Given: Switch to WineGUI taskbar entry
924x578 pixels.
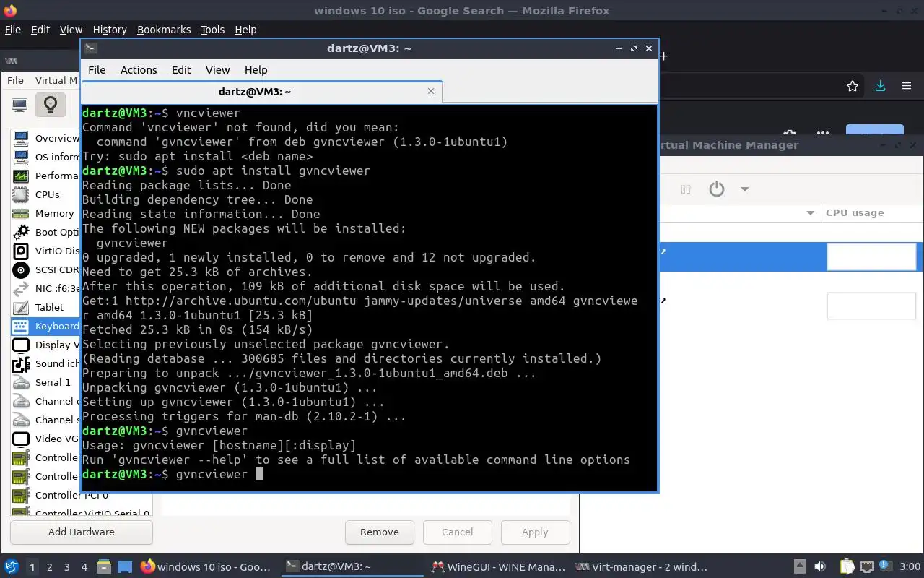Looking at the screenshot, I should (497, 566).
